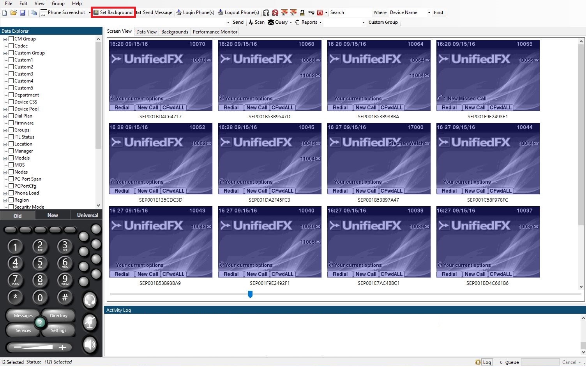Click the Scan toolbar button
Screen dimensions: 588x367
coord(256,22)
